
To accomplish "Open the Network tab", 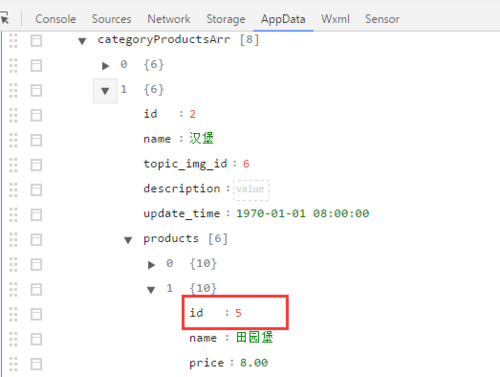I will point(169,19).
